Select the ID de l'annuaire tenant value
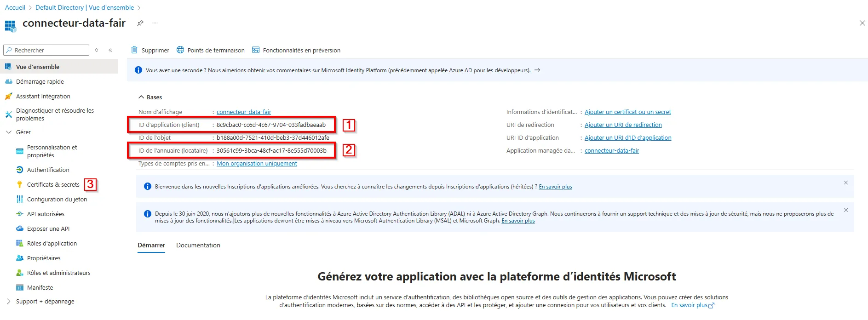This screenshot has height=320, width=868. (271, 150)
